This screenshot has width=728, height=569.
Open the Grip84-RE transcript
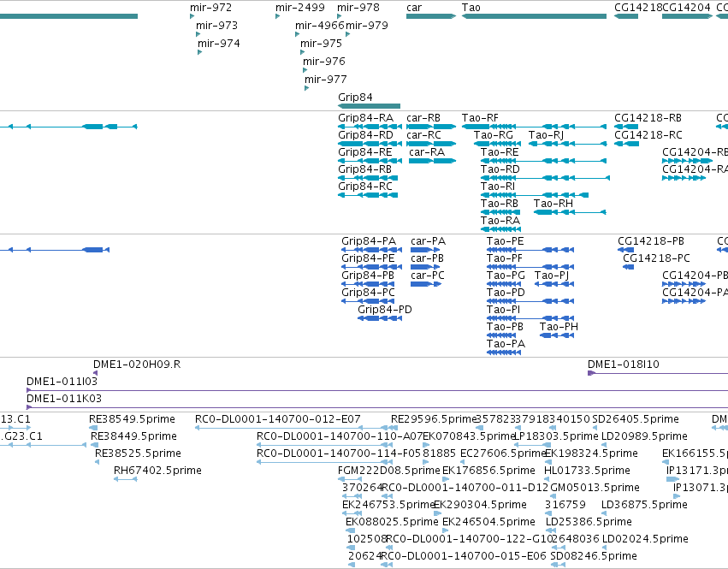tap(370, 161)
